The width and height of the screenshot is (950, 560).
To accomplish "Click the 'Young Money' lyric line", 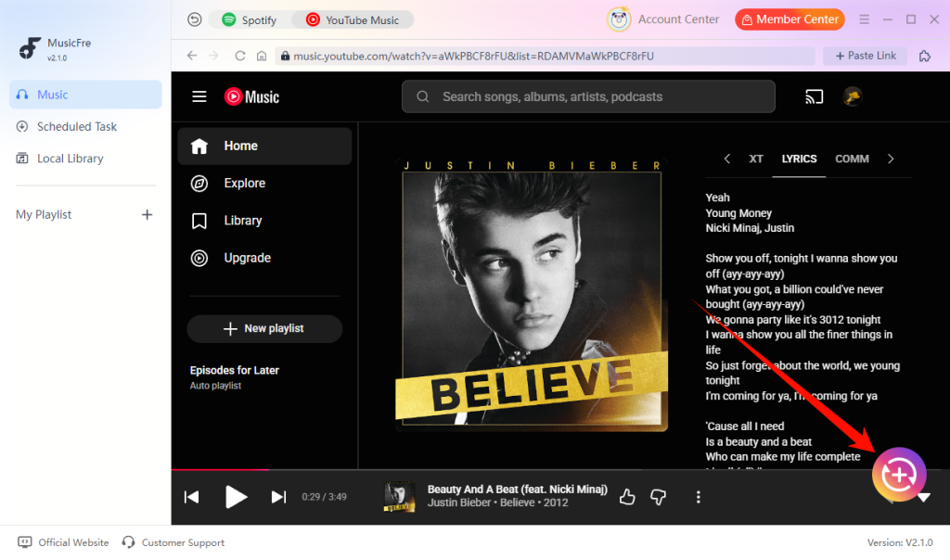I will 738,213.
